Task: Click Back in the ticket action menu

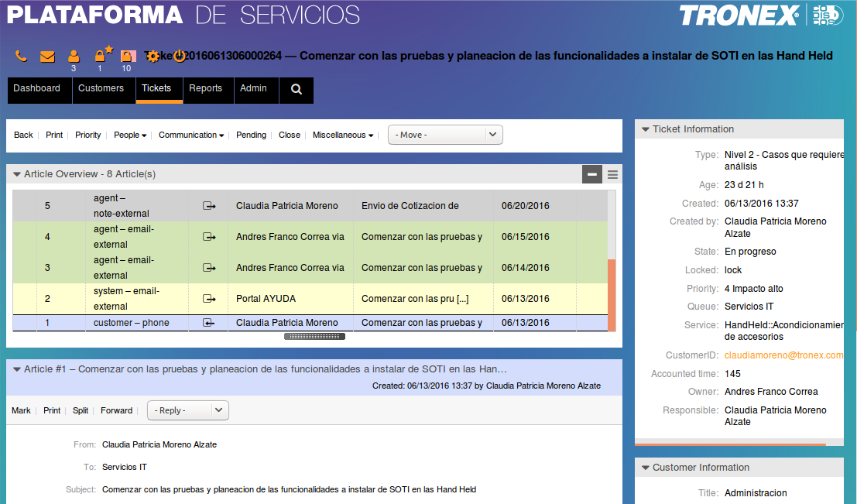Action: [23, 135]
